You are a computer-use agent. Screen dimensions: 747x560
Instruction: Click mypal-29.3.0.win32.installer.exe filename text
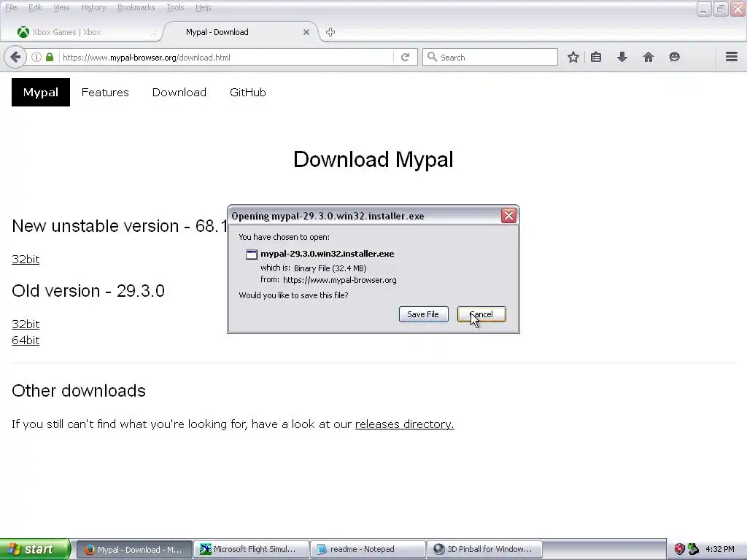pyautogui.click(x=328, y=254)
